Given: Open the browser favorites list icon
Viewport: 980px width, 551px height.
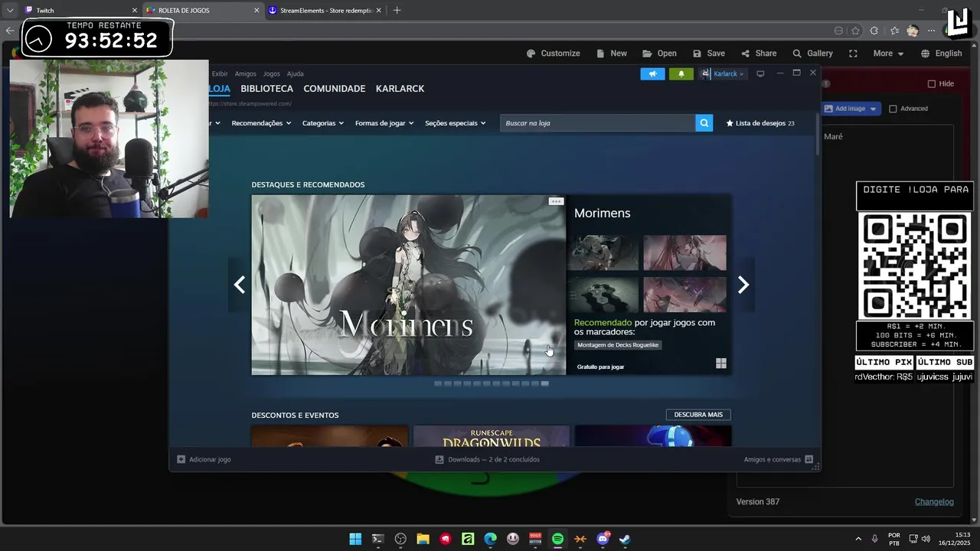Looking at the screenshot, I should click(894, 31).
